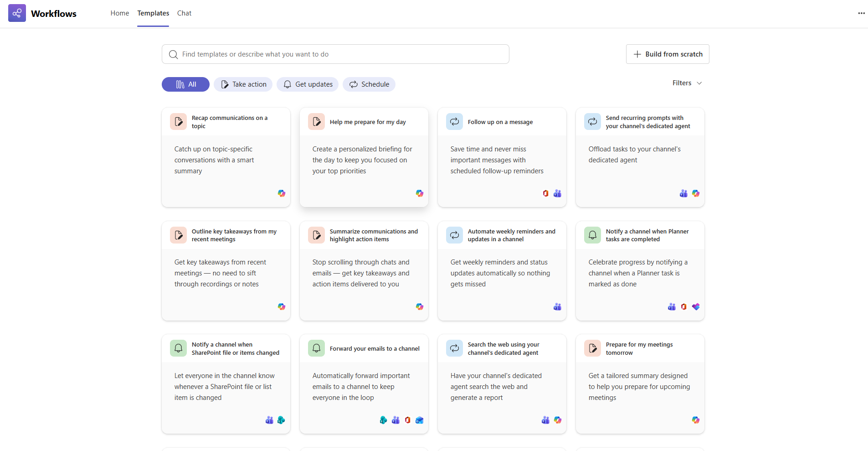Open Search the web using channel's agent card
868x451 pixels.
(502, 384)
